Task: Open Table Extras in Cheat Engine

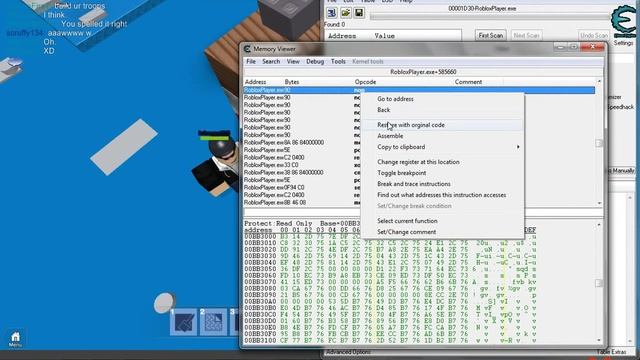Action: (x=611, y=352)
